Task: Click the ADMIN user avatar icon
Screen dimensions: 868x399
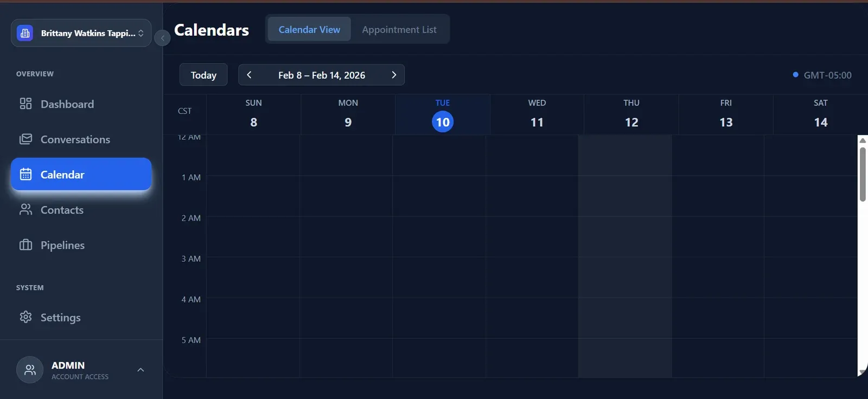Action: point(30,370)
